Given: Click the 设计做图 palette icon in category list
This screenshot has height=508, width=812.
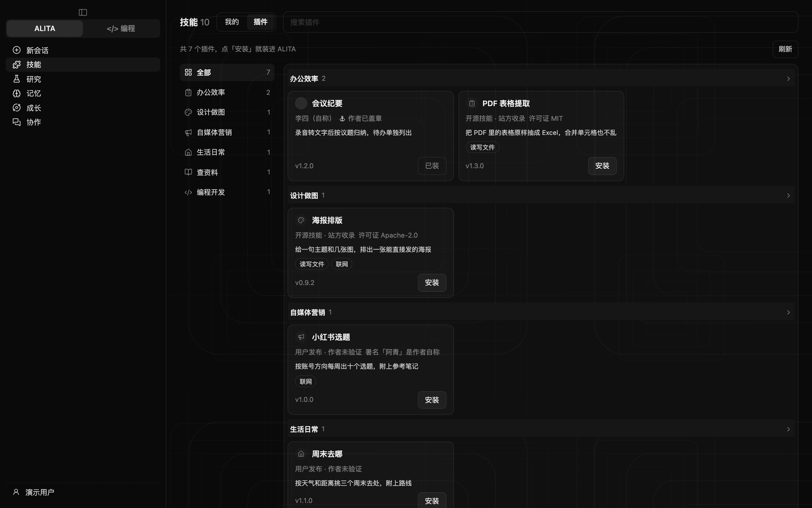Looking at the screenshot, I should coord(188,112).
